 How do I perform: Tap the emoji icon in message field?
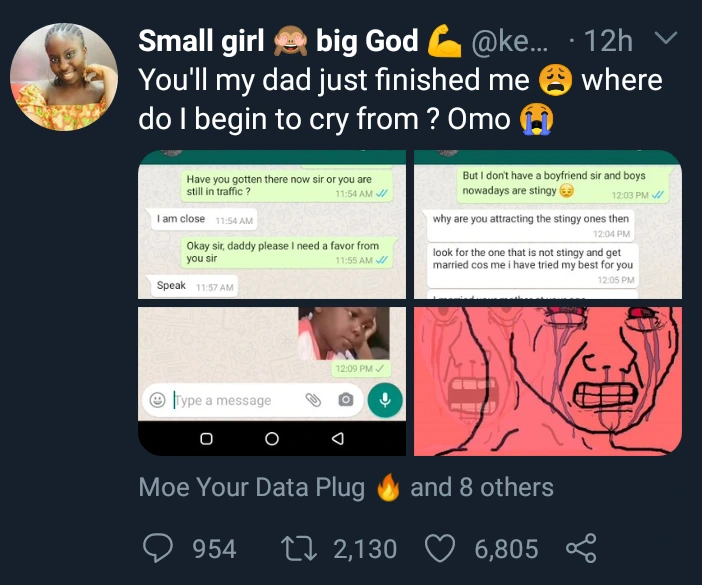157,400
